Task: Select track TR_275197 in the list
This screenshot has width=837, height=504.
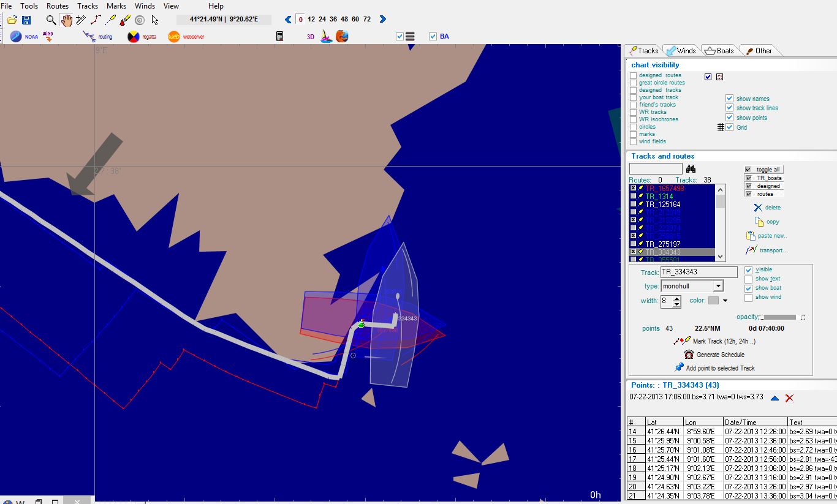Action: pyautogui.click(x=662, y=244)
